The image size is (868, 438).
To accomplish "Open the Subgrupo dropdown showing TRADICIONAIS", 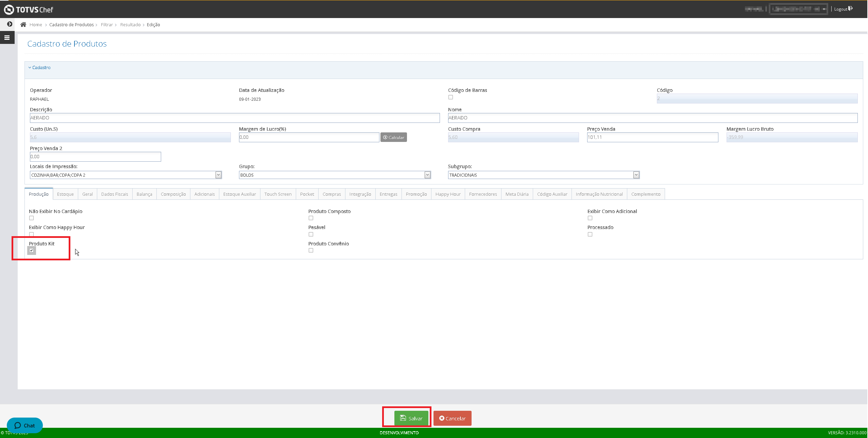I will pos(636,175).
